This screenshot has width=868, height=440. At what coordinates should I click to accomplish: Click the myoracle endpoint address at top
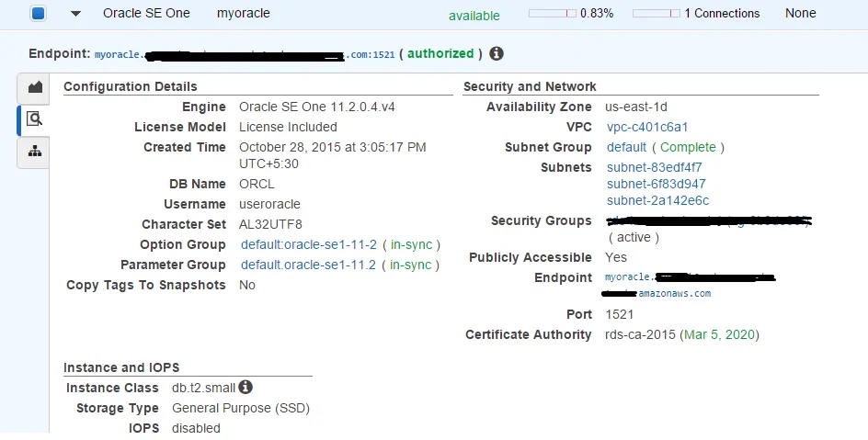click(x=245, y=55)
